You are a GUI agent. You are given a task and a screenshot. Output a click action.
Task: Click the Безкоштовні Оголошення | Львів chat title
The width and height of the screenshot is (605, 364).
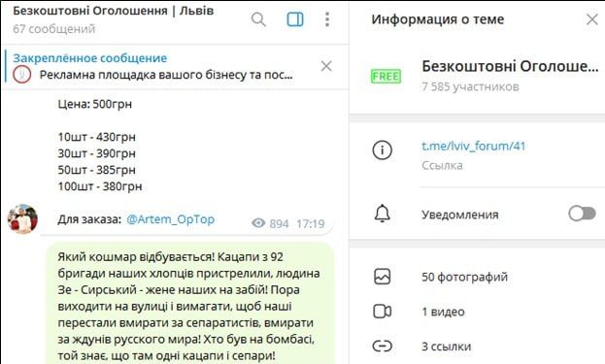113,11
